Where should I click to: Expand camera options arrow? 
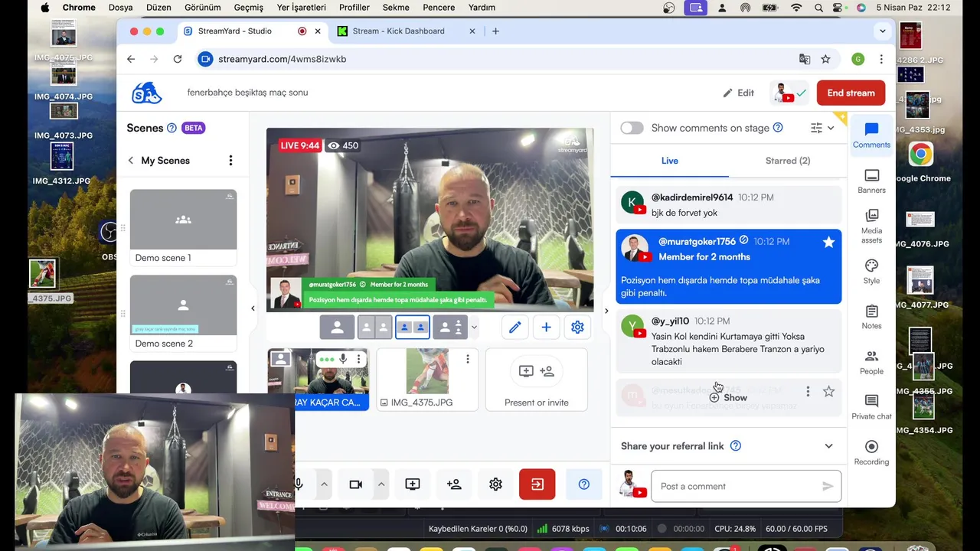(381, 484)
